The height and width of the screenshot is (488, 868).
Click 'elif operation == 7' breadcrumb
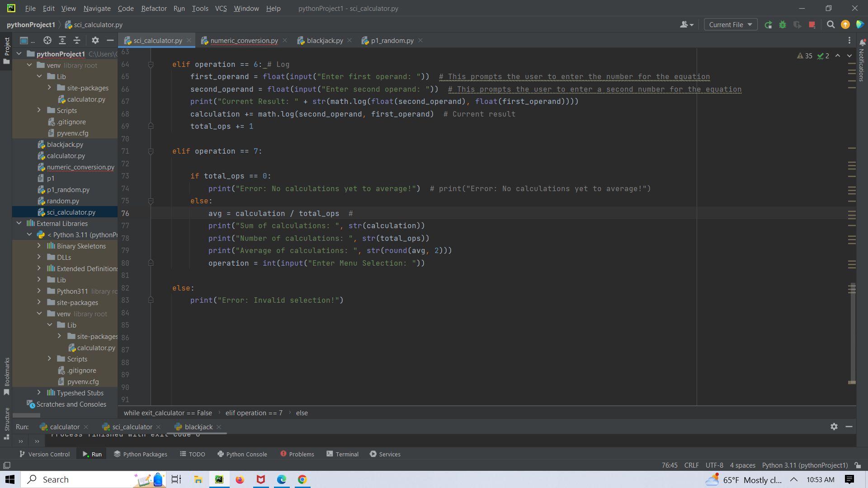pyautogui.click(x=254, y=413)
